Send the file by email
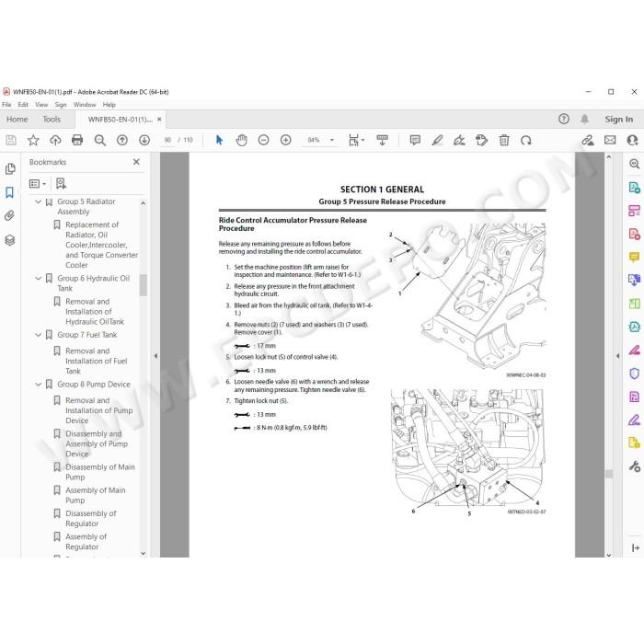This screenshot has width=644, height=644. [610, 141]
